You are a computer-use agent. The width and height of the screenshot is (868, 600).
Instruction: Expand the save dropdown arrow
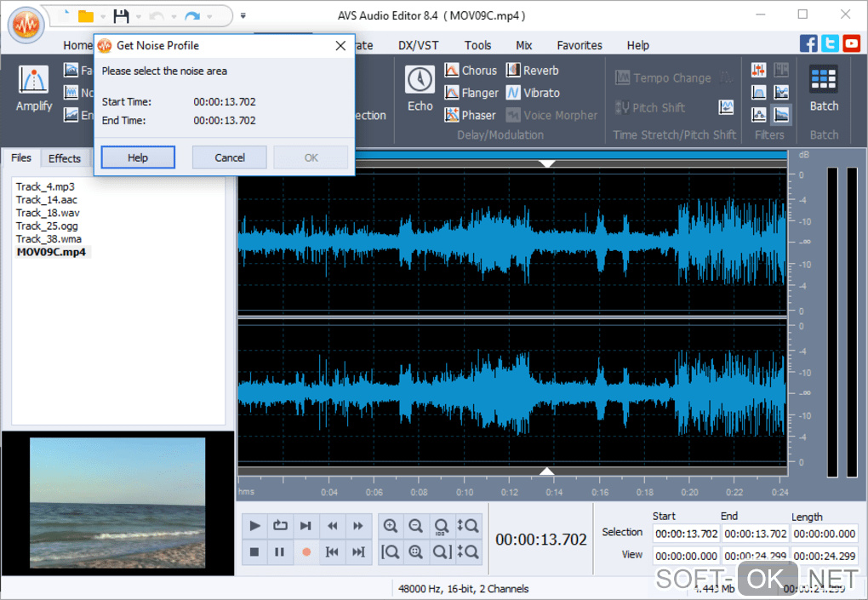139,16
